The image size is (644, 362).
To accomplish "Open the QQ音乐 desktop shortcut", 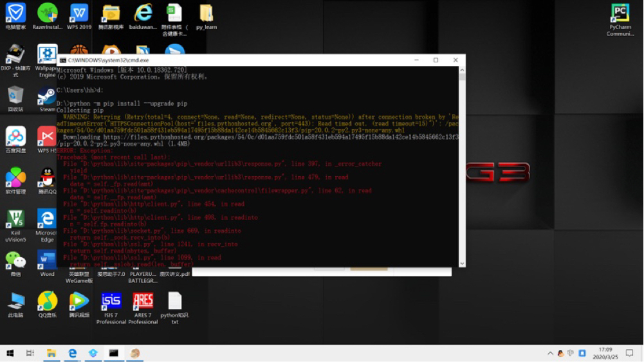I will [x=47, y=305].
